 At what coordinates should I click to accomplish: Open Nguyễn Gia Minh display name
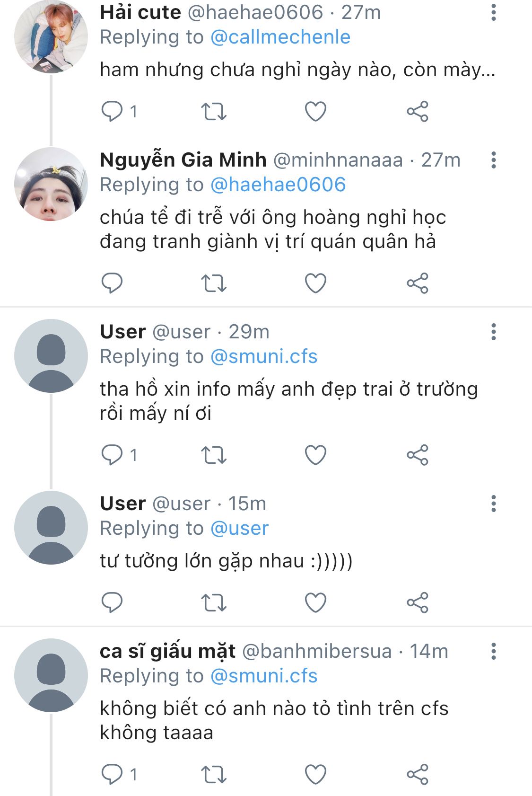click(x=183, y=160)
